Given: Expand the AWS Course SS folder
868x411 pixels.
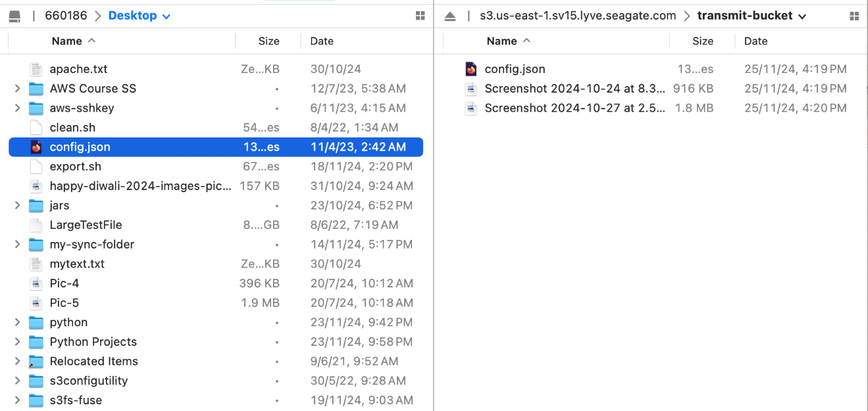Looking at the screenshot, I should tap(18, 89).
